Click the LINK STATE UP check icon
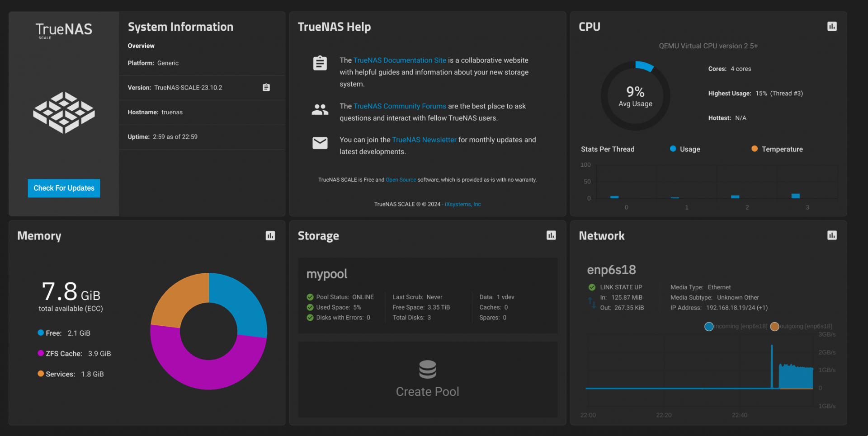Screen dimensions: 868x436 pyautogui.click(x=592, y=287)
